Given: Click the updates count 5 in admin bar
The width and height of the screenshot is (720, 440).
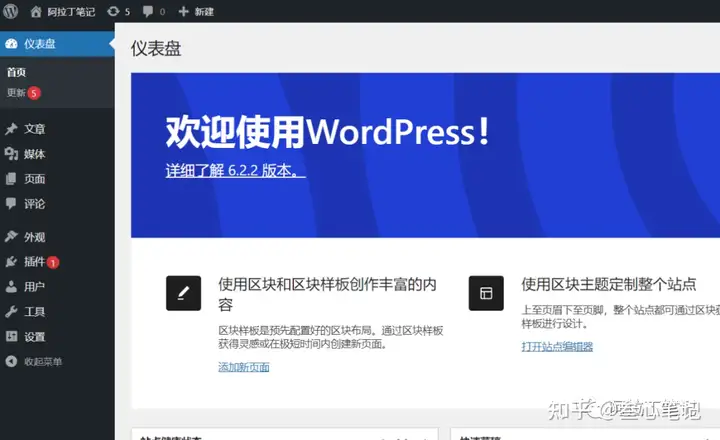Looking at the screenshot, I should coord(127,12).
